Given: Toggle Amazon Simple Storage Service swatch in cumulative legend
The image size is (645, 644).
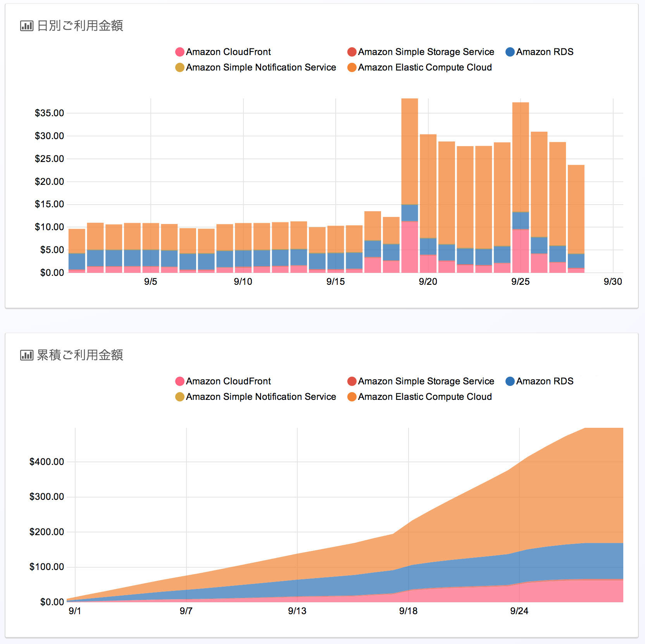Looking at the screenshot, I should [352, 381].
